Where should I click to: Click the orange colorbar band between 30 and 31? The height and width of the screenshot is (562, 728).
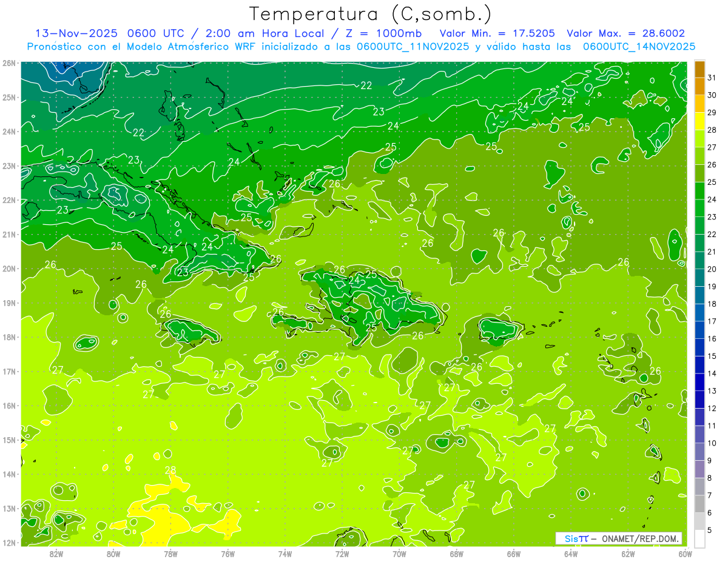pos(699,87)
